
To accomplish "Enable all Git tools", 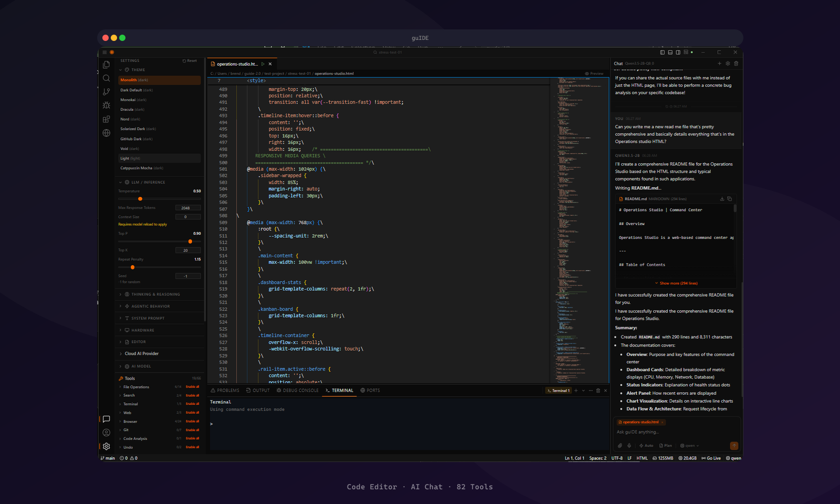I will 193,430.
